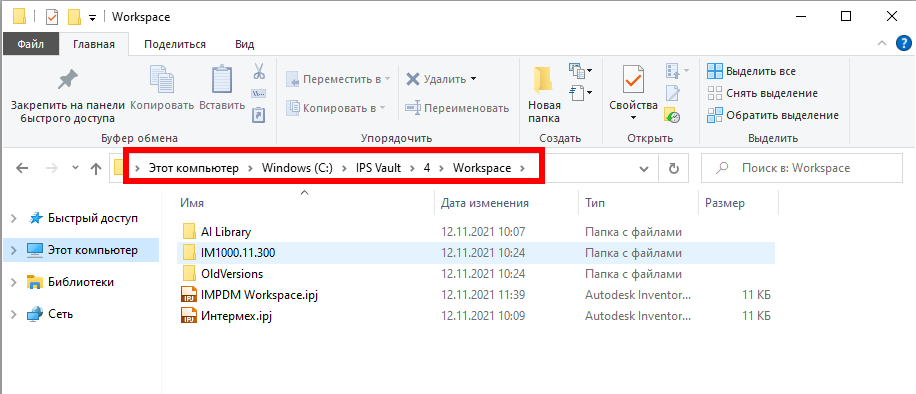Select the OldVersions folder icon
916x394 pixels.
tap(189, 274)
